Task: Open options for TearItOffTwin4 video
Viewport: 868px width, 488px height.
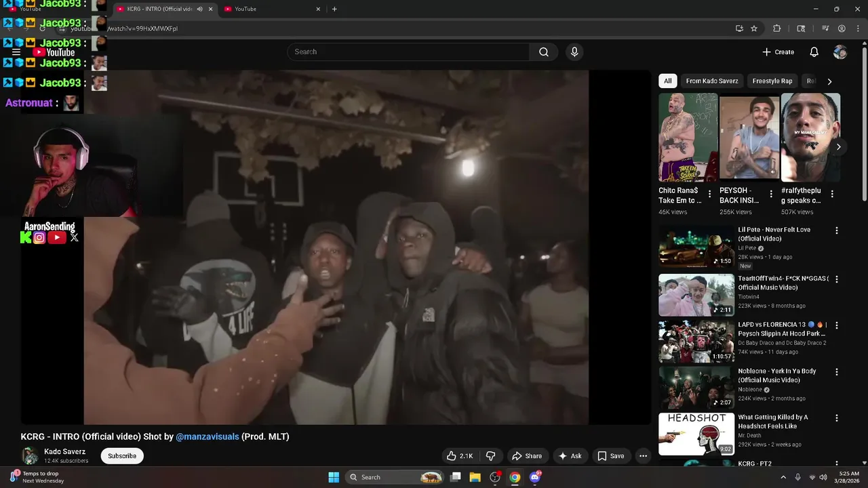Action: click(837, 279)
